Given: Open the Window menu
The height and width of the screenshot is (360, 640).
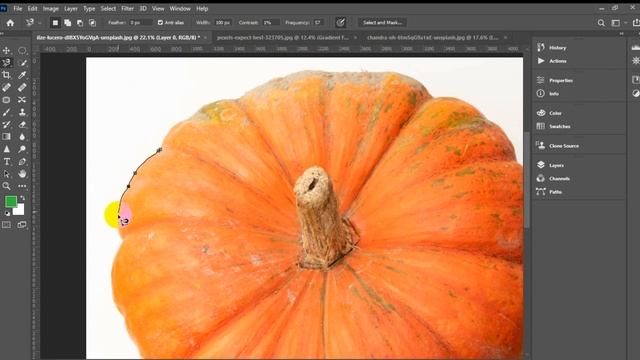Looking at the screenshot, I should [180, 9].
